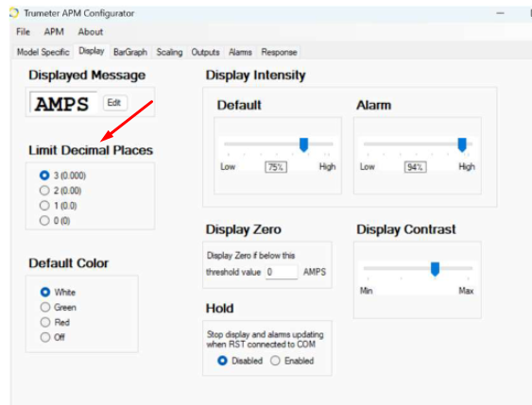The width and height of the screenshot is (532, 405).
Task: Turn default color Off
Action: pyautogui.click(x=53, y=337)
